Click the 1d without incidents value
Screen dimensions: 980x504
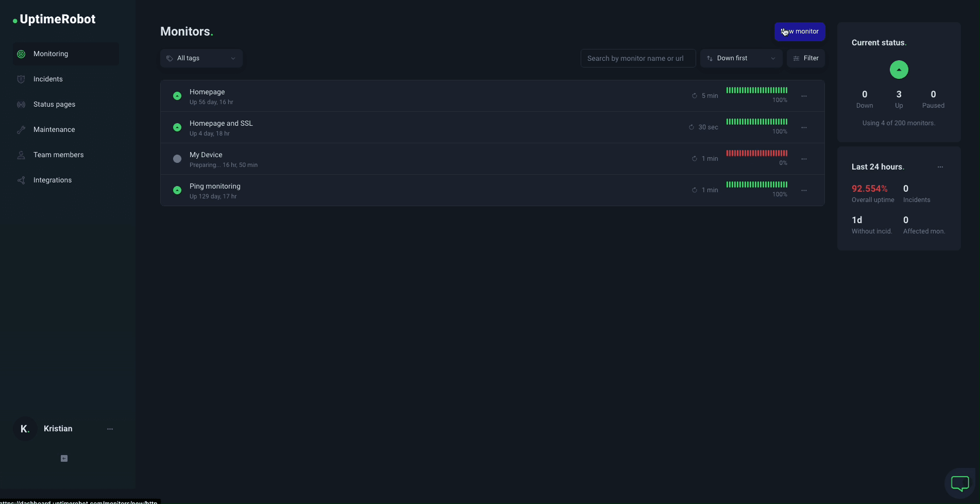(x=857, y=220)
